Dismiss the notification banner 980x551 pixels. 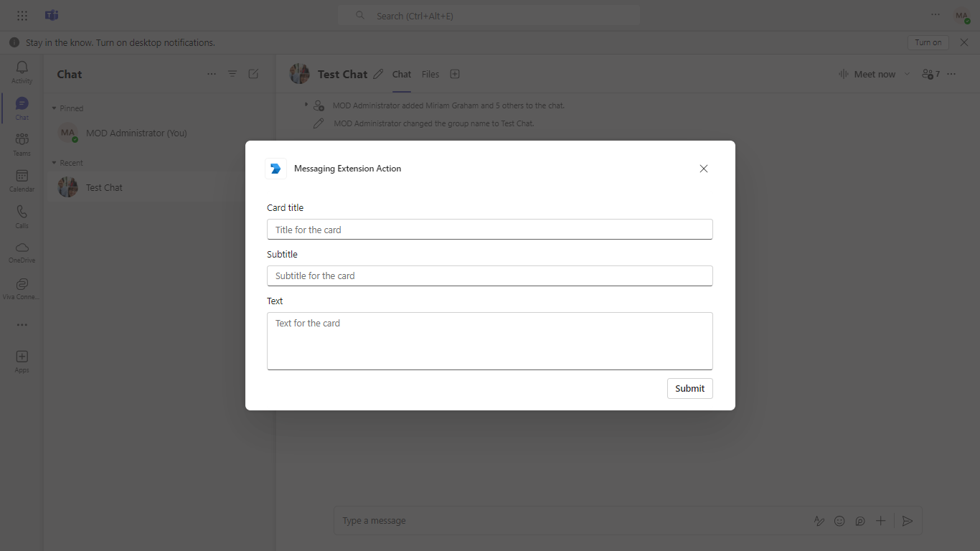[964, 42]
